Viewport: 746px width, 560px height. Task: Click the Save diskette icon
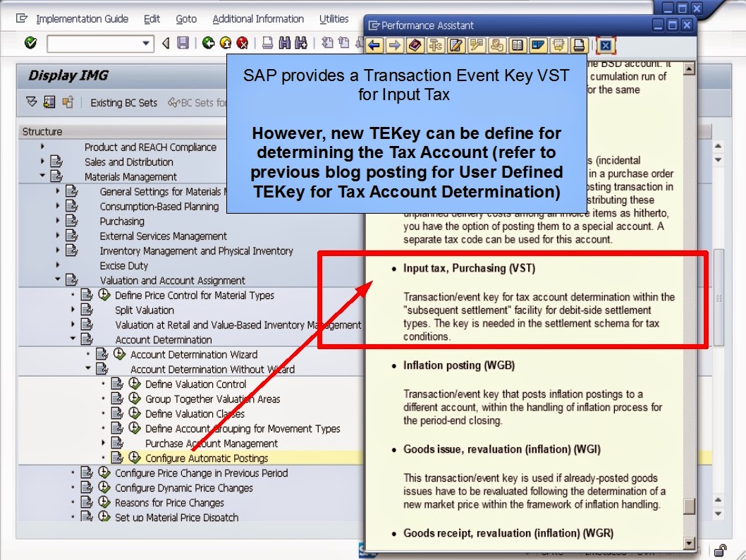click(183, 43)
